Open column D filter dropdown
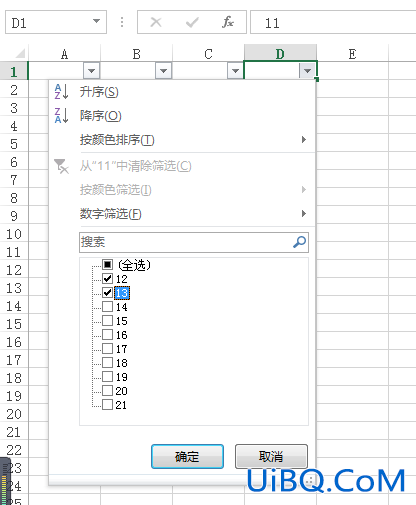The height and width of the screenshot is (505, 416). pyautogui.click(x=307, y=71)
